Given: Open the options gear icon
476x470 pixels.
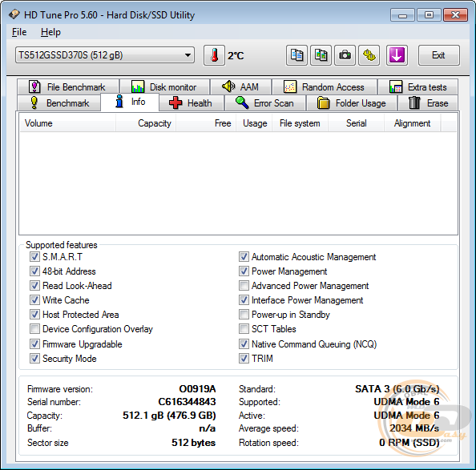Looking at the screenshot, I should click(369, 55).
